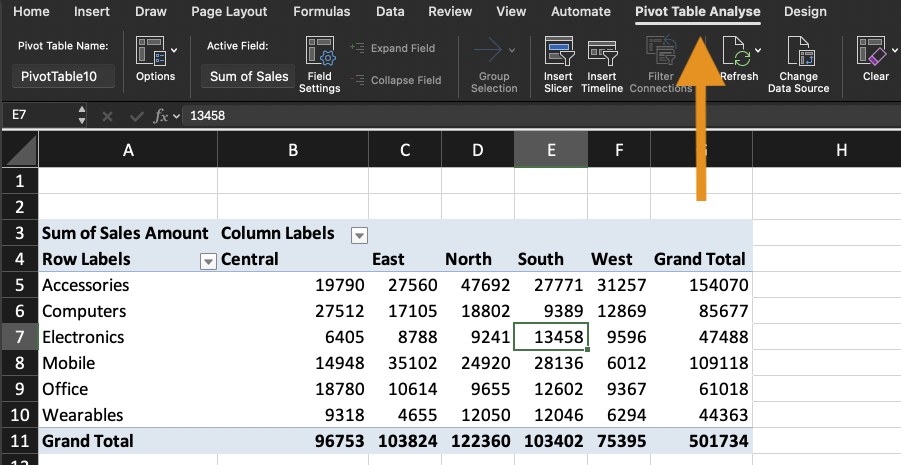Viewport: 901px width, 465px height.
Task: Click the fx insert function icon
Action: [x=160, y=116]
